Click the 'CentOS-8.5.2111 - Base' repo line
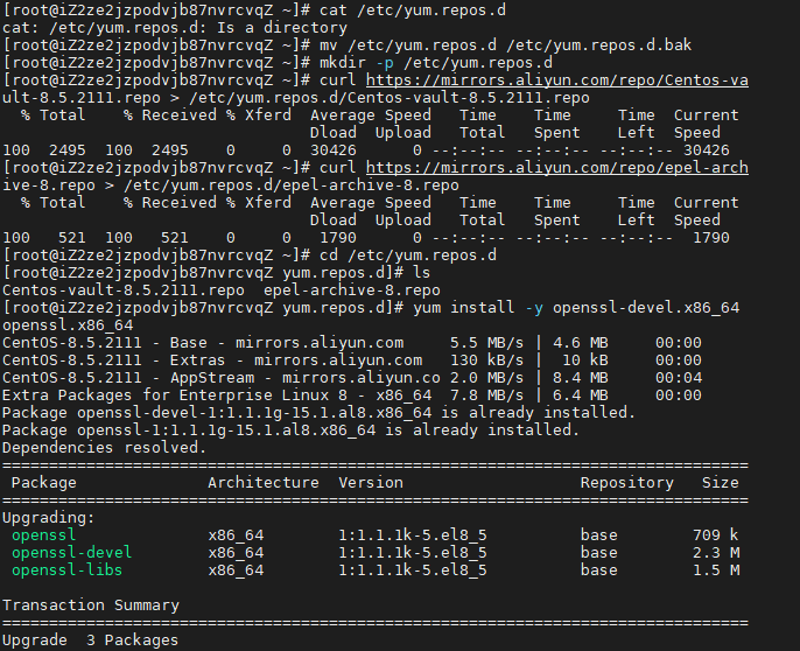Viewport: 800px width, 651px height. (352, 343)
